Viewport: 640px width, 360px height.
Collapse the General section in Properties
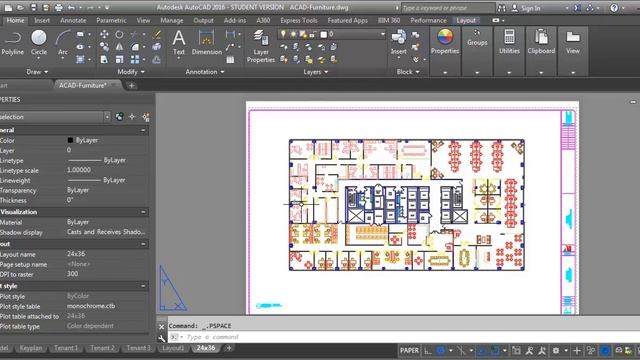143,130
